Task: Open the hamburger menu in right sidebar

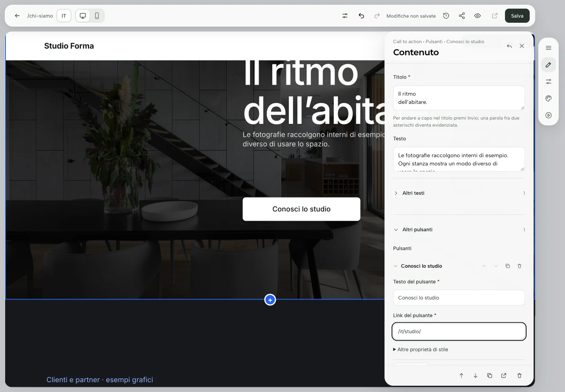Action: click(x=549, y=48)
